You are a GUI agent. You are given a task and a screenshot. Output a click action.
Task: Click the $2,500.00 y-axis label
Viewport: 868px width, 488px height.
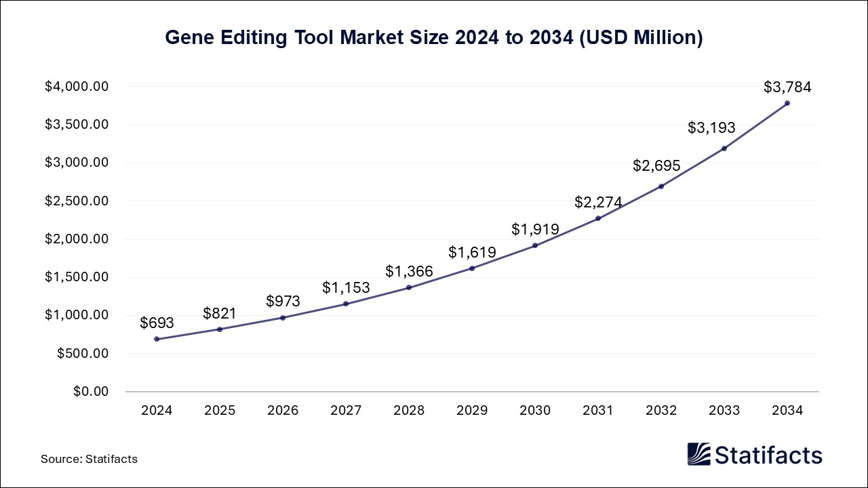[x=77, y=201]
